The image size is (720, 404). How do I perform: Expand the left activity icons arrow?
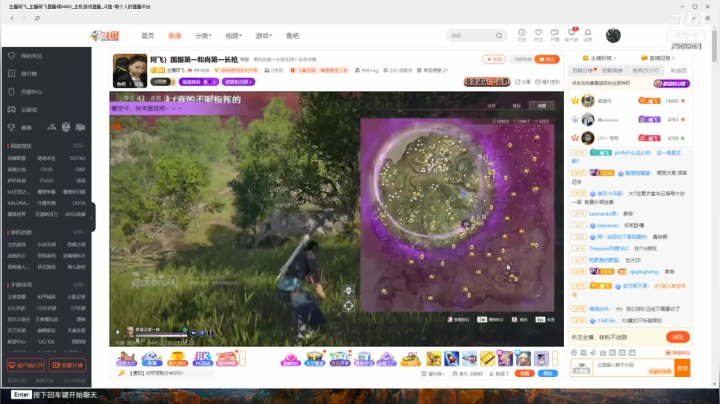click(x=242, y=359)
